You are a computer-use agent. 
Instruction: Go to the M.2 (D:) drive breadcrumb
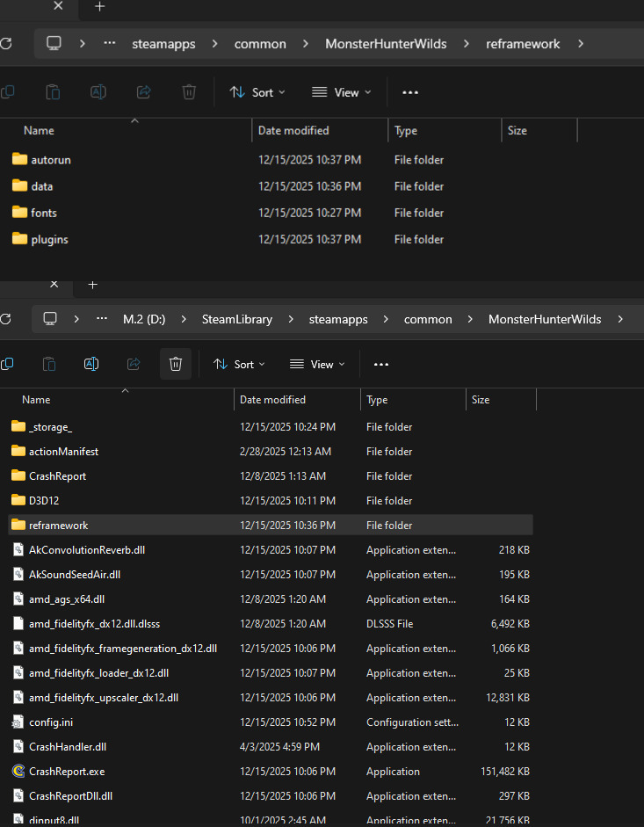click(x=145, y=319)
